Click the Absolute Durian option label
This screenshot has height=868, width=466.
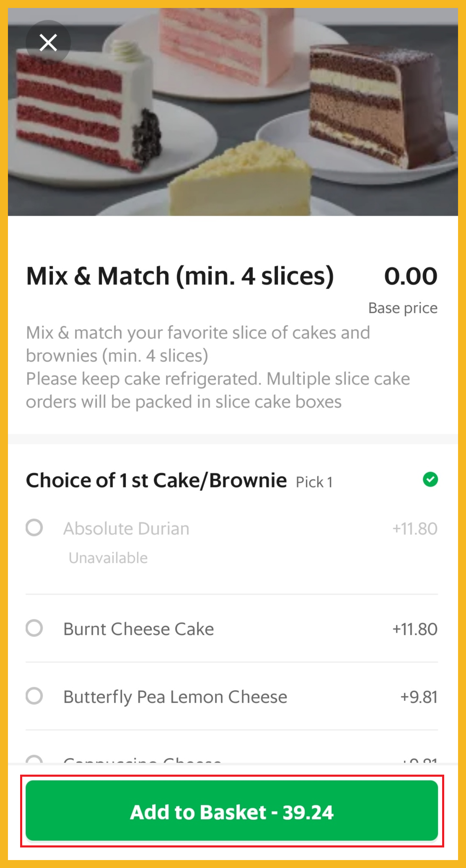coord(126,528)
